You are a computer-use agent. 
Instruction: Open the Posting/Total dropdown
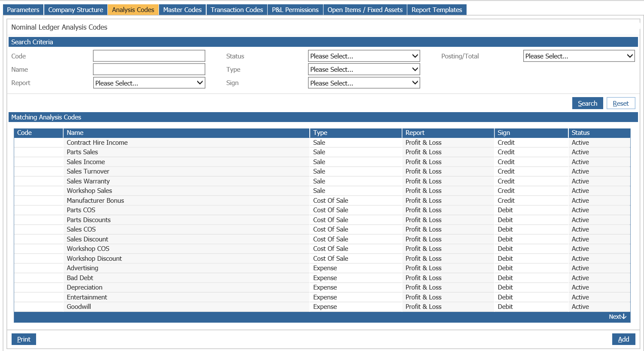pos(578,55)
